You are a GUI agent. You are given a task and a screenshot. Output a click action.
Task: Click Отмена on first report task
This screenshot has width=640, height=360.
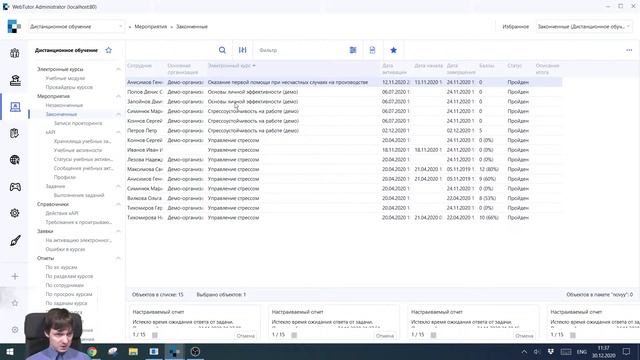(245, 336)
